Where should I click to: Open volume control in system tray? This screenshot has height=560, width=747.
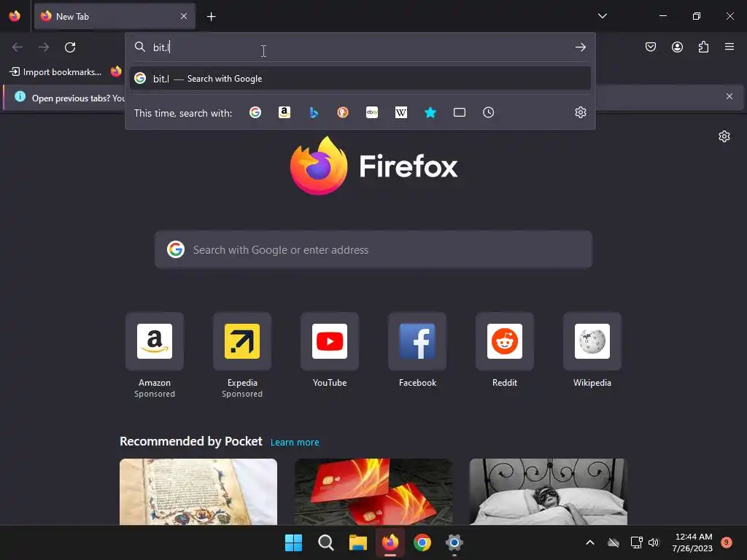click(654, 542)
